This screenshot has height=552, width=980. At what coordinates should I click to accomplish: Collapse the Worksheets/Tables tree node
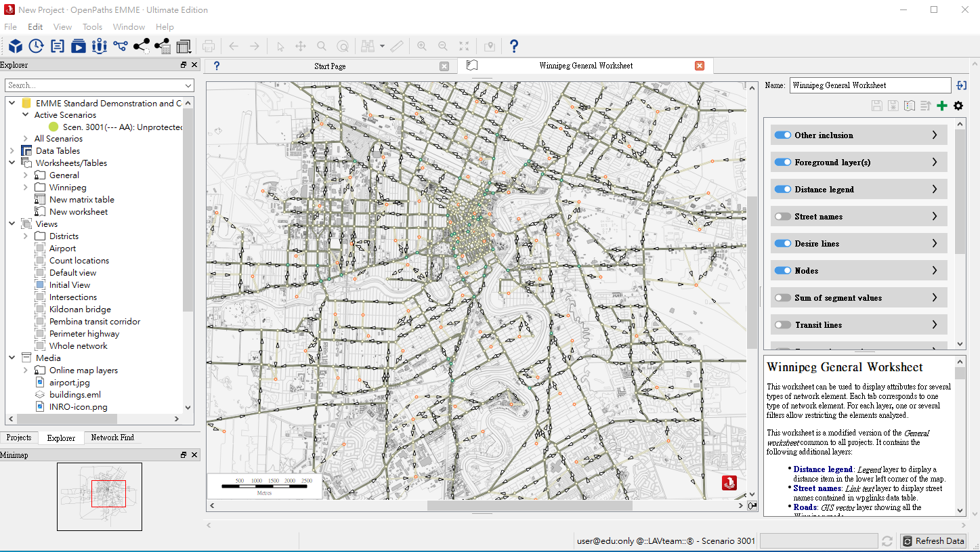coord(12,163)
